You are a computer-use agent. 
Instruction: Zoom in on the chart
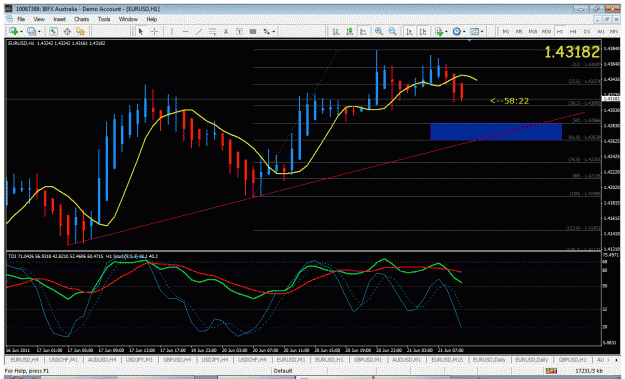coord(379,31)
